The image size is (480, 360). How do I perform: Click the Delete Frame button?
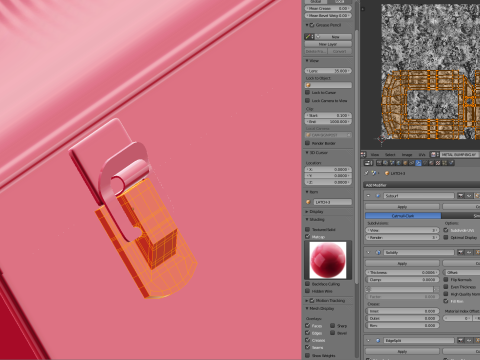click(316, 51)
